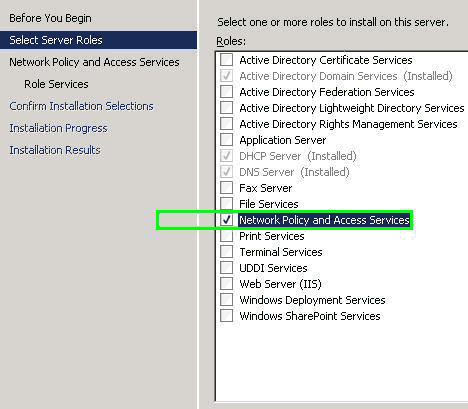Select 'UDDI Services' role label

[273, 268]
